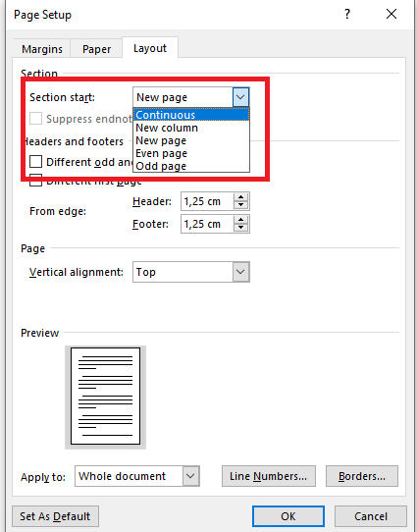Select the Layout tab
The image size is (417, 532).
click(x=150, y=48)
